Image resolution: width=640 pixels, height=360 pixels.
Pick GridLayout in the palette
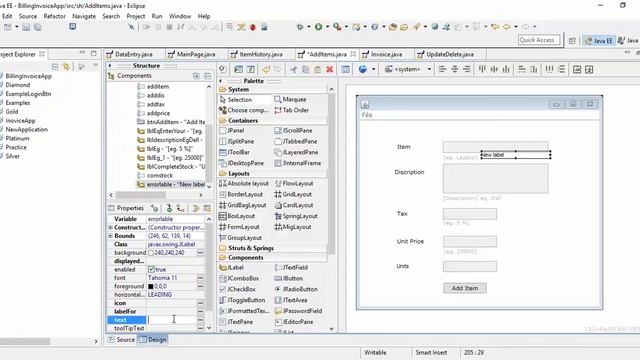coord(293,194)
